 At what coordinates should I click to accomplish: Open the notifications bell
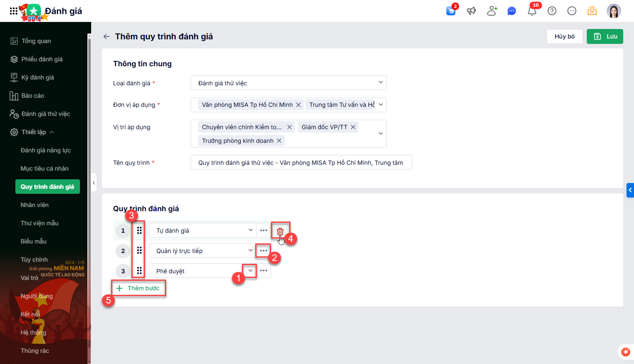click(532, 11)
